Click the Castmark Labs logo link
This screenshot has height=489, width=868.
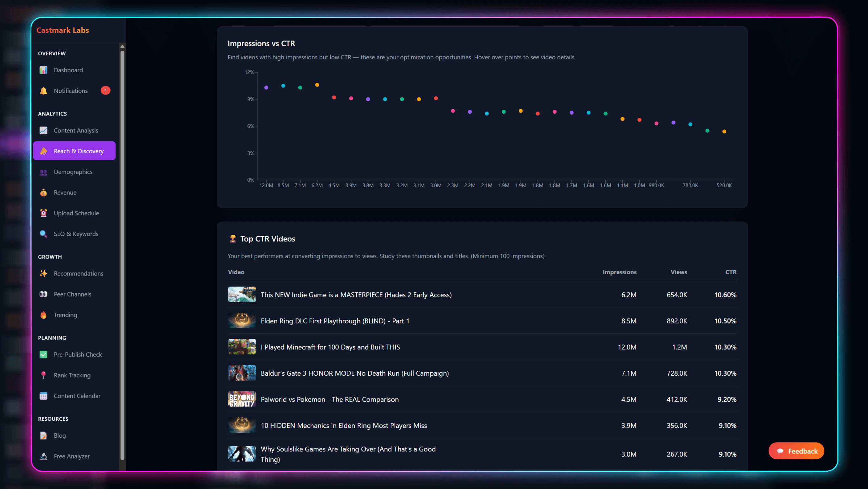pos(63,30)
